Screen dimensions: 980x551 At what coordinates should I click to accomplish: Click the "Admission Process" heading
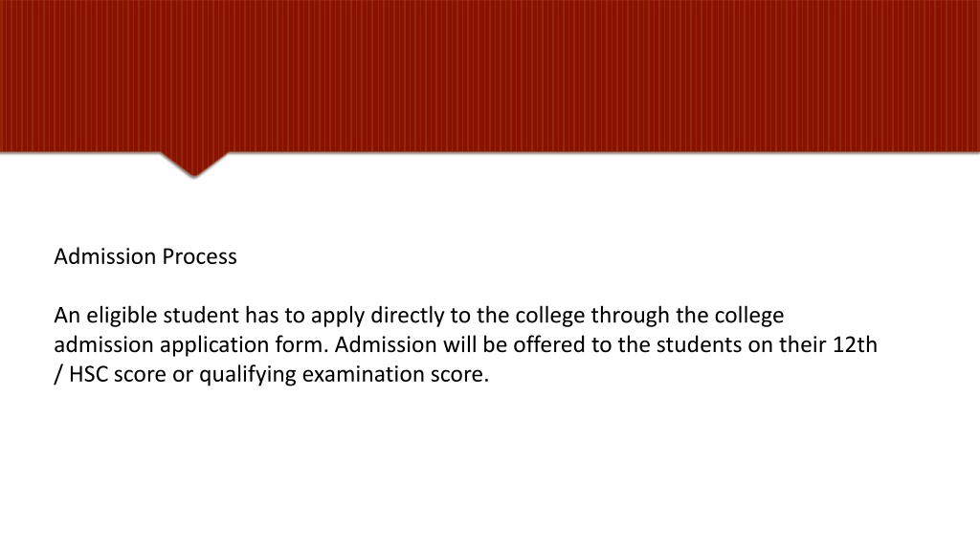(145, 256)
